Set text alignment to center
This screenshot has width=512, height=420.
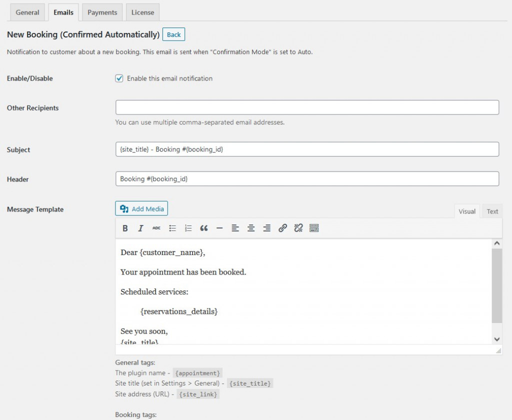pos(251,228)
